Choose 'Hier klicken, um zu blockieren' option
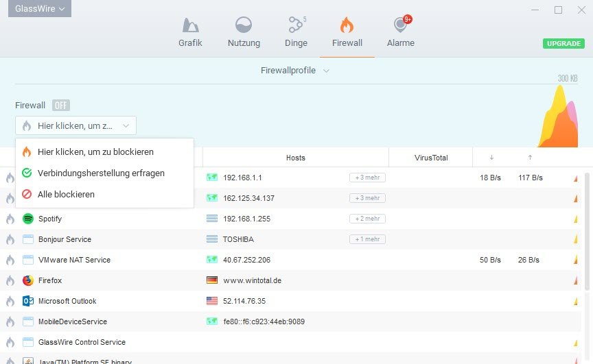 (x=104, y=151)
